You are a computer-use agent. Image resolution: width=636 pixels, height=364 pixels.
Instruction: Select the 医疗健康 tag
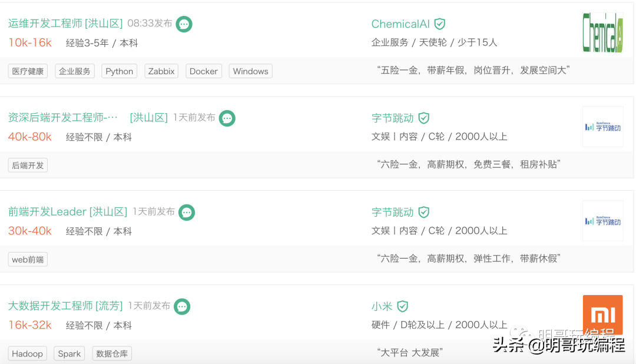pyautogui.click(x=28, y=71)
